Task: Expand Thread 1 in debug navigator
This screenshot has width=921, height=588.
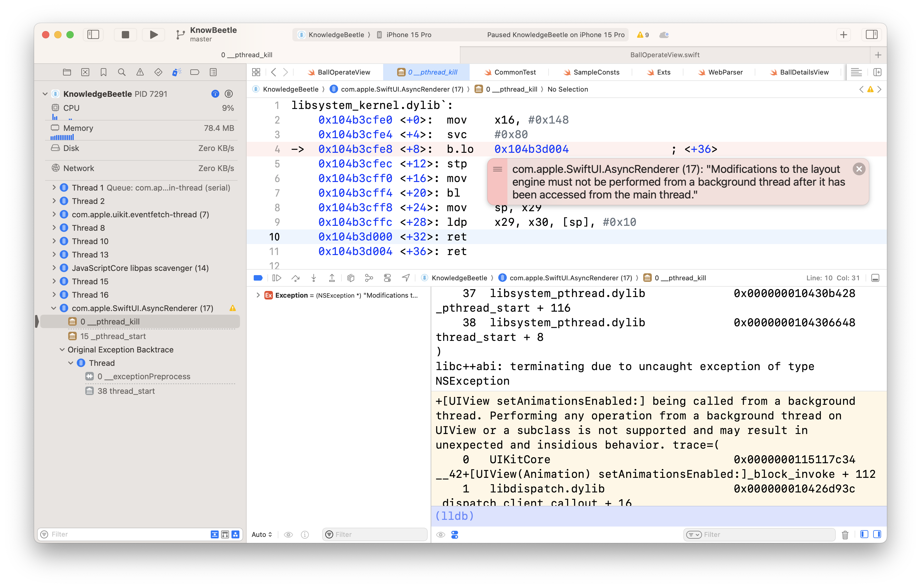Action: (54, 187)
